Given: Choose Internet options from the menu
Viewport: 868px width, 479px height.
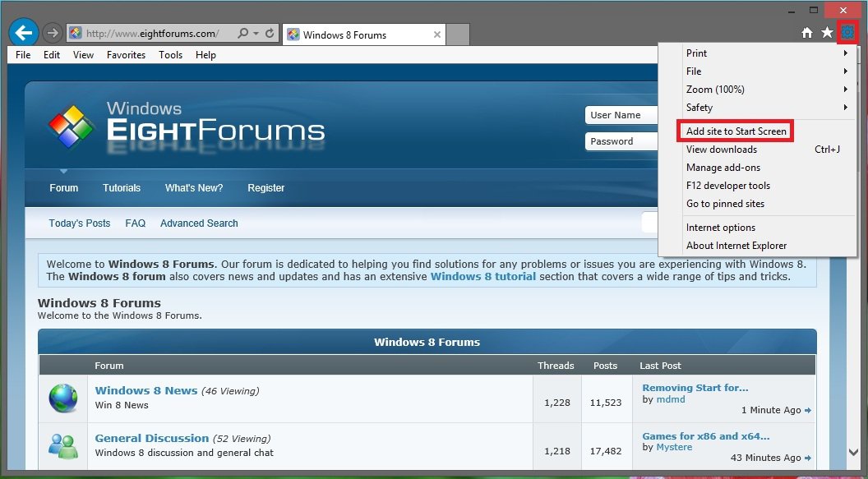Looking at the screenshot, I should point(720,228).
